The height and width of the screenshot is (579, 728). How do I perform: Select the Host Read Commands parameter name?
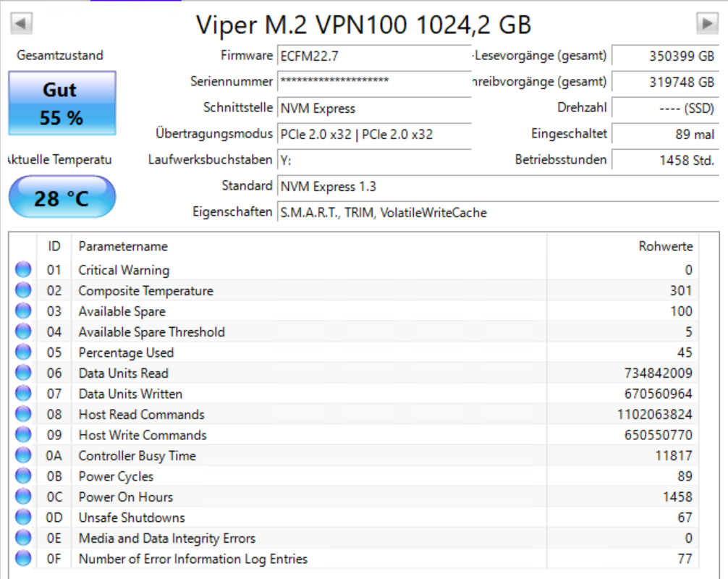(142, 415)
